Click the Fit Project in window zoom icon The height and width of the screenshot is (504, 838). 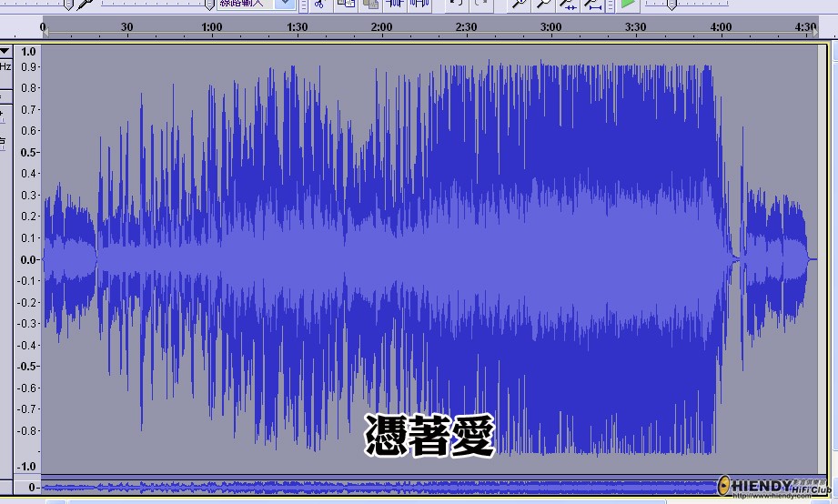592,4
